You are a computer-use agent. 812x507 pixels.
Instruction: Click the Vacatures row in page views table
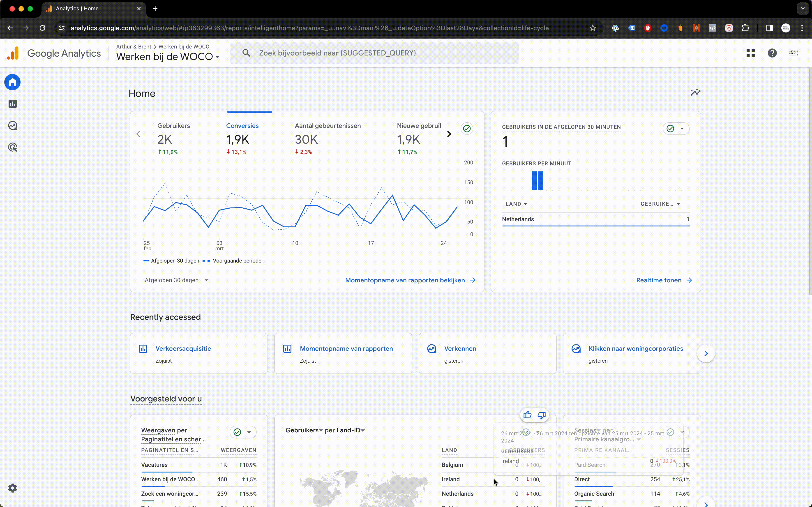tap(199, 465)
